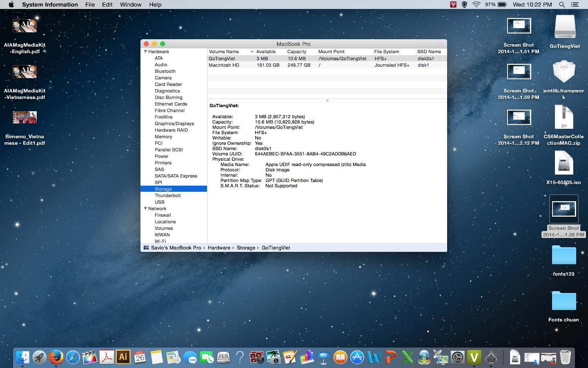Open Maps icon in Dock
Viewport: 588px width, 368px height.
173,357
